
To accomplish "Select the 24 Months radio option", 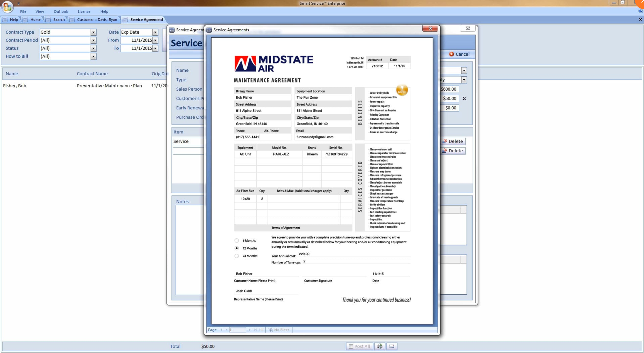I will tap(237, 256).
